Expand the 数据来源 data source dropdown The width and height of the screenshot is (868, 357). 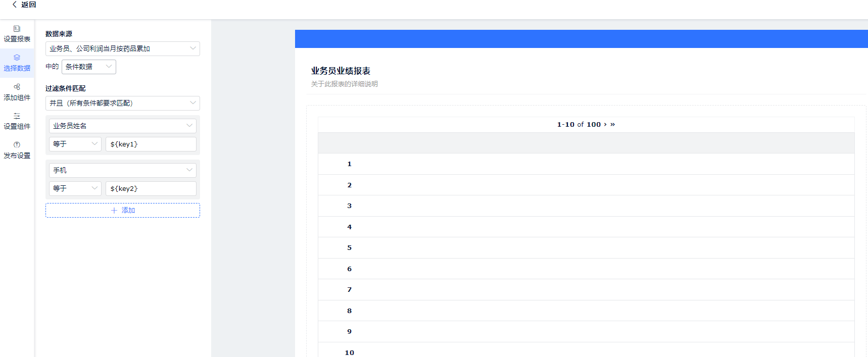pyautogui.click(x=122, y=48)
